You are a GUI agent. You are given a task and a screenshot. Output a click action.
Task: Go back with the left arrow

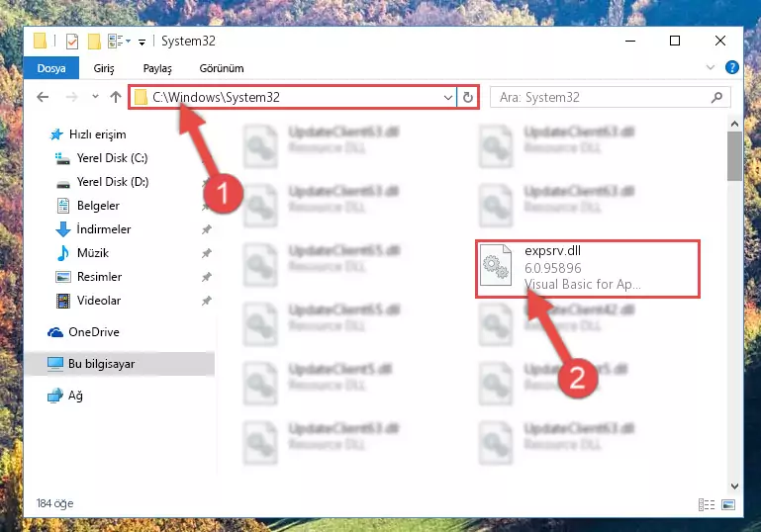(43, 98)
